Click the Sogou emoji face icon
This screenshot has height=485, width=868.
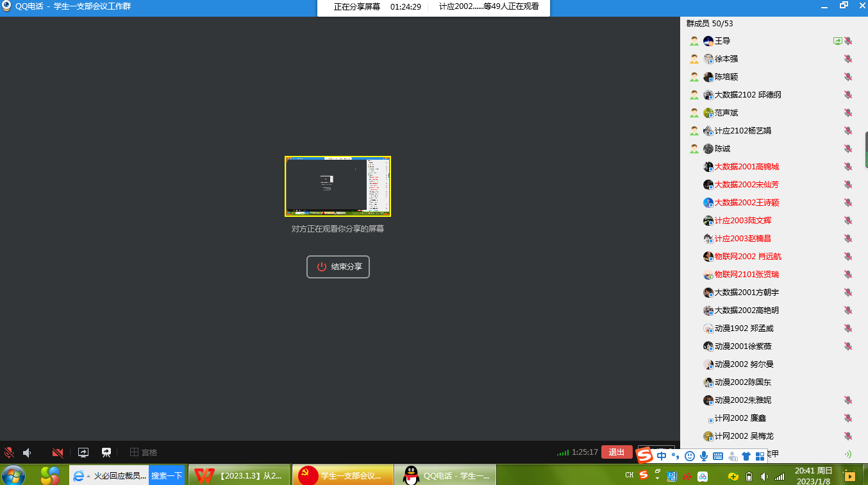coord(690,456)
